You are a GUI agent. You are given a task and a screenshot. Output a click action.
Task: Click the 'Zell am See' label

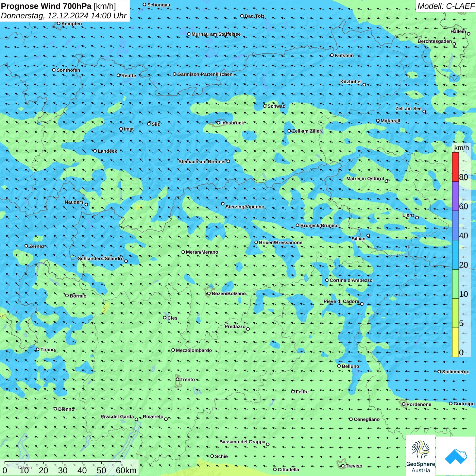coord(408,109)
